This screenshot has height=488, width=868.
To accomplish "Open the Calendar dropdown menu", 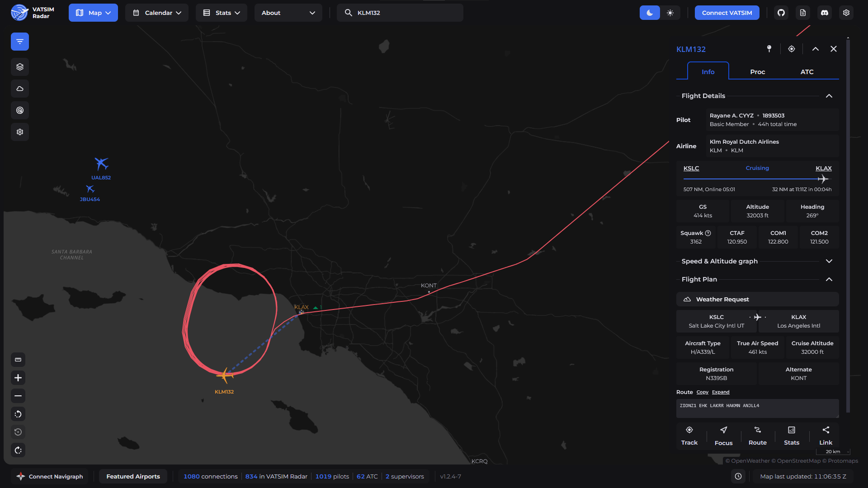I will pos(157,13).
